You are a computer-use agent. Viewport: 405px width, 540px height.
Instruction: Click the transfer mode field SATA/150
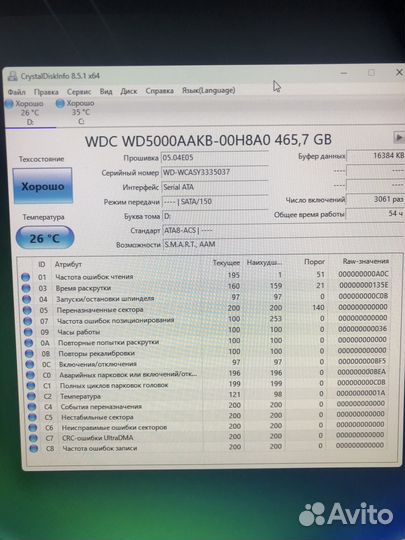coord(215,201)
